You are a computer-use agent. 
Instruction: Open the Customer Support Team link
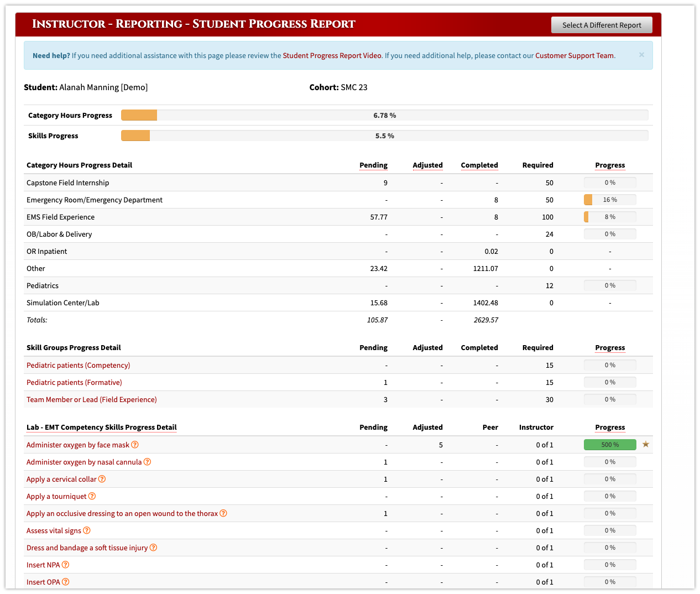click(x=574, y=55)
